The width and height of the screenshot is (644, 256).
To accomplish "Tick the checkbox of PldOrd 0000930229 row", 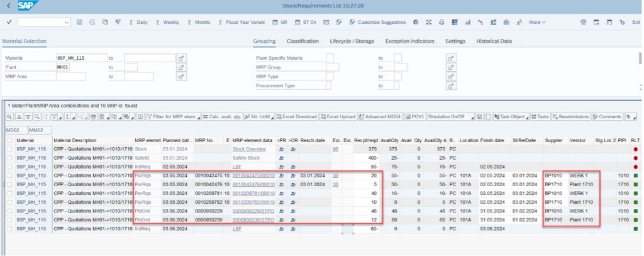I will pos(9,211).
